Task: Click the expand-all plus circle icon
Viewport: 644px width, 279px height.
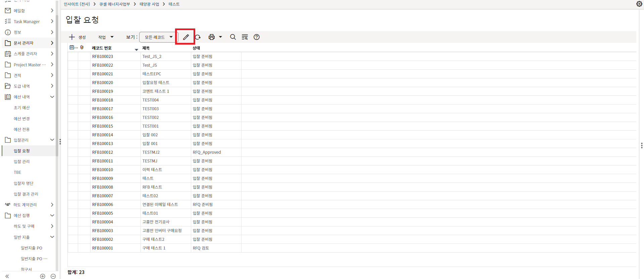Action: click(43, 276)
